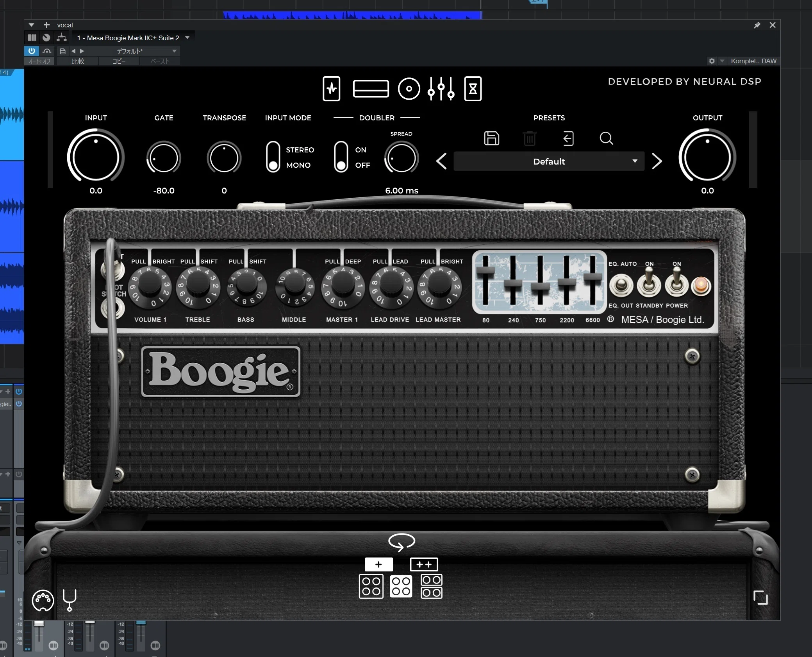Select next preset with right triangle arrow
The width and height of the screenshot is (812, 657).
point(82,51)
